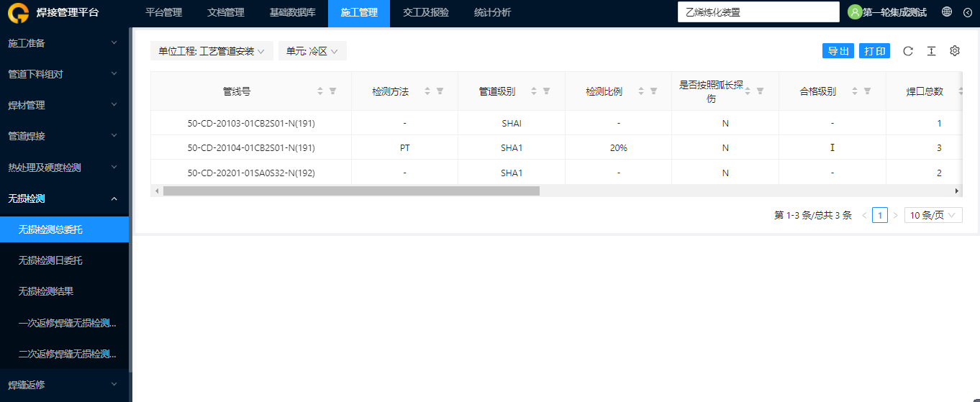
Task: Filter the 合格级别 column
Action: (x=867, y=91)
